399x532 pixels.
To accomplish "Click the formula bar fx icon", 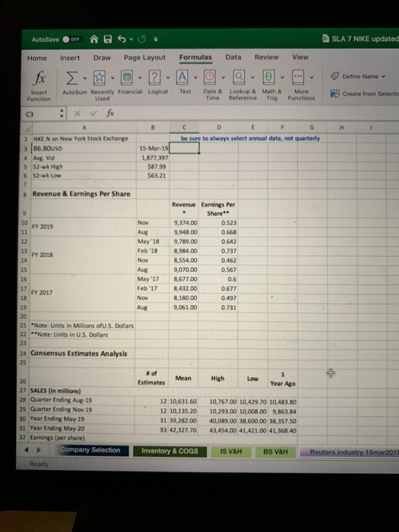I will pos(110,113).
